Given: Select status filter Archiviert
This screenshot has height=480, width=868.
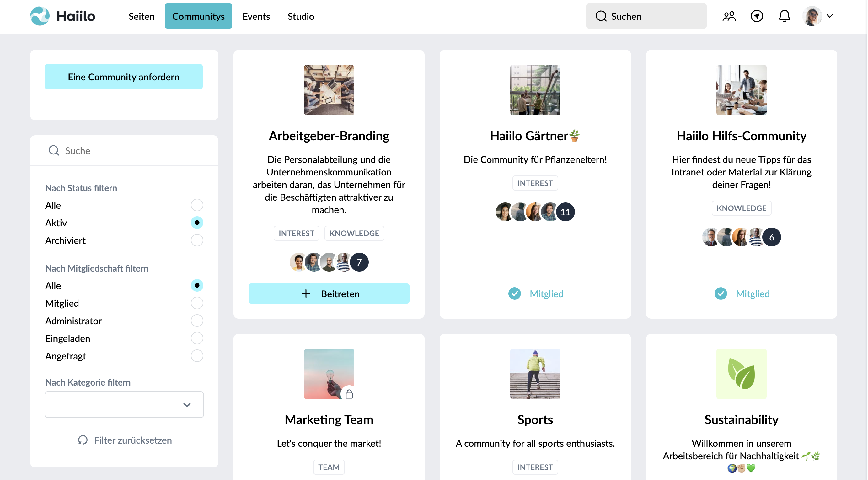Looking at the screenshot, I should click(197, 240).
